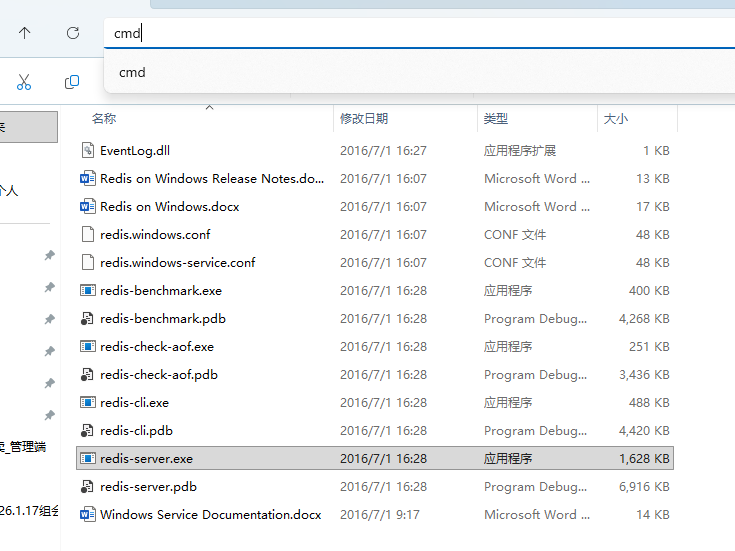This screenshot has height=551, width=735.
Task: Click the Refresh icon
Action: [x=73, y=33]
